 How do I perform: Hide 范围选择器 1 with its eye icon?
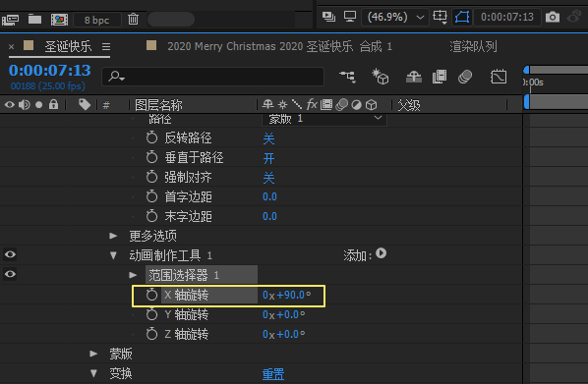pos(10,274)
